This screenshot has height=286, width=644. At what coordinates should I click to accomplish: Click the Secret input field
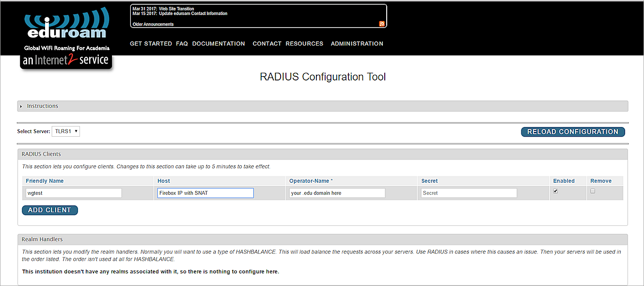click(469, 193)
